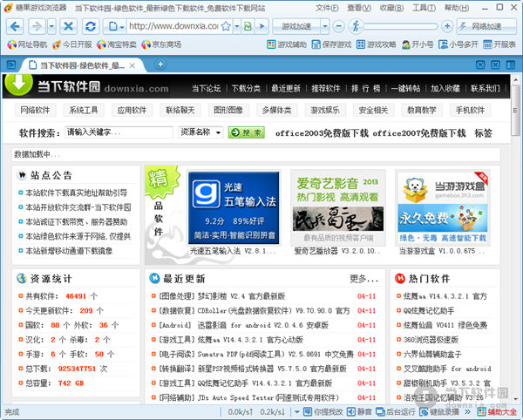
Task: Bookmark this page with the star icon
Action: point(226,26)
